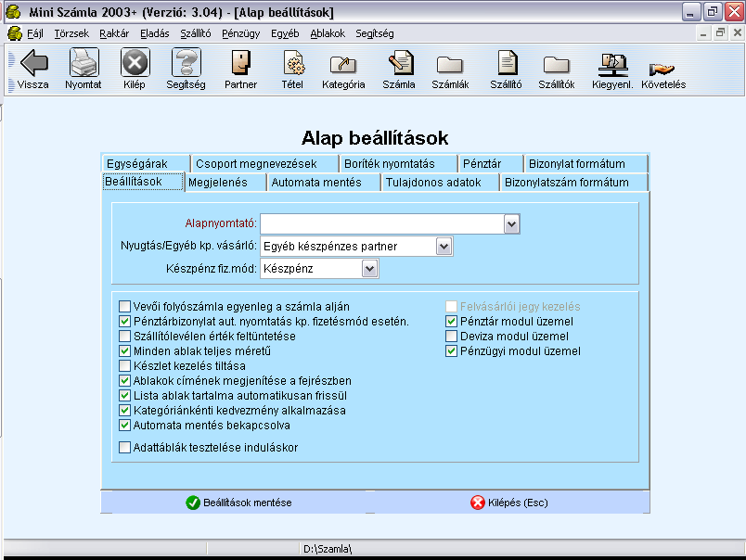Open help with the Segítség question mark icon

point(186,62)
